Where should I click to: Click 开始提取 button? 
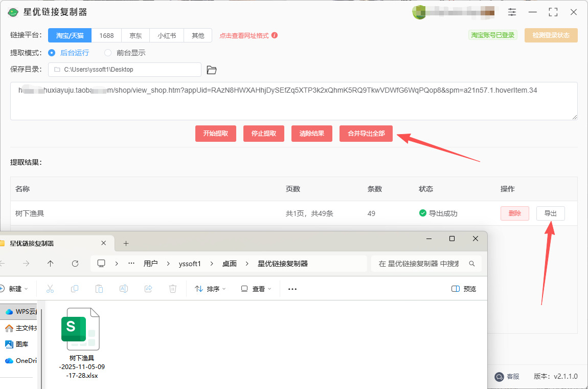[216, 133]
